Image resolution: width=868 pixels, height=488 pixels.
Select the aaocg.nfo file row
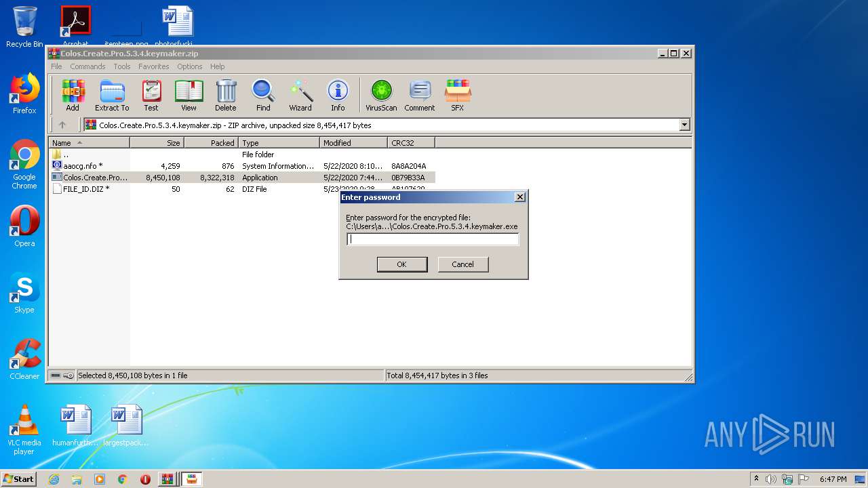pos(242,166)
